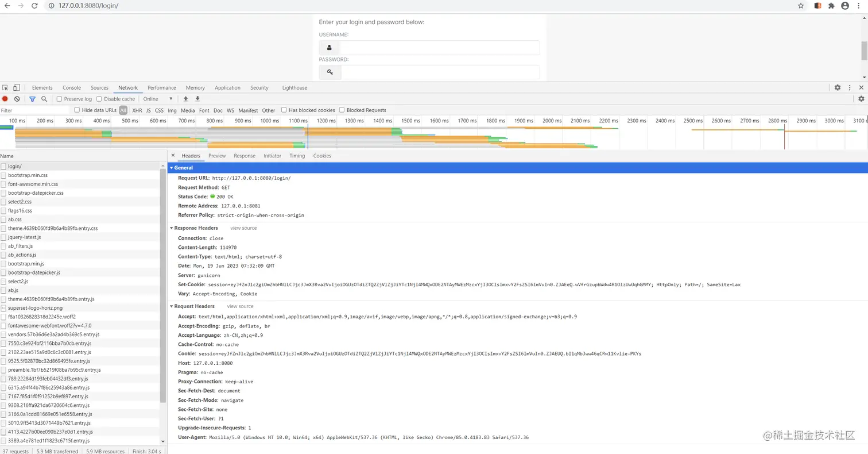Open Chrome three-dot menu
Screen dimensions: 868x454
tap(859, 6)
